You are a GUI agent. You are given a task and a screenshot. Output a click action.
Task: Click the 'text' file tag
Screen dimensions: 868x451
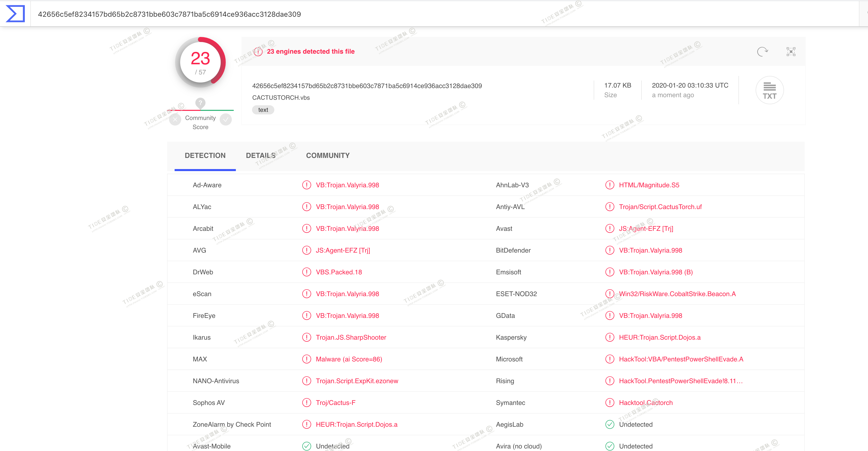pyautogui.click(x=263, y=110)
